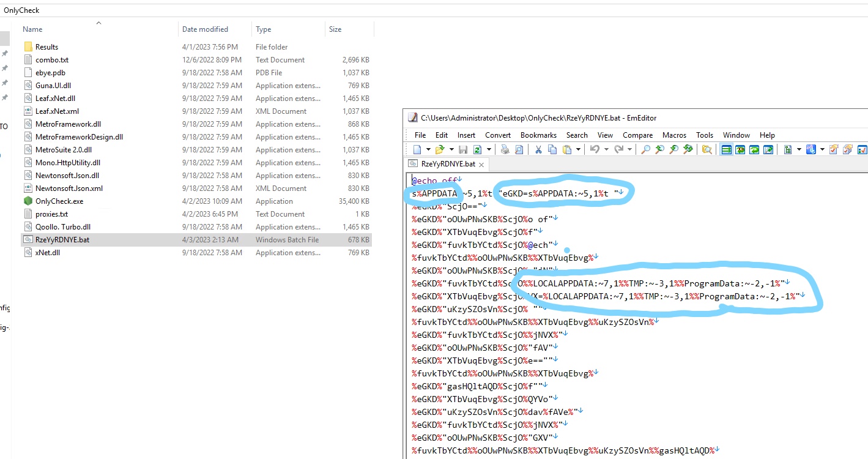Click Properties for All Configurations icon
This screenshot has height=459, width=868.
(847, 149)
